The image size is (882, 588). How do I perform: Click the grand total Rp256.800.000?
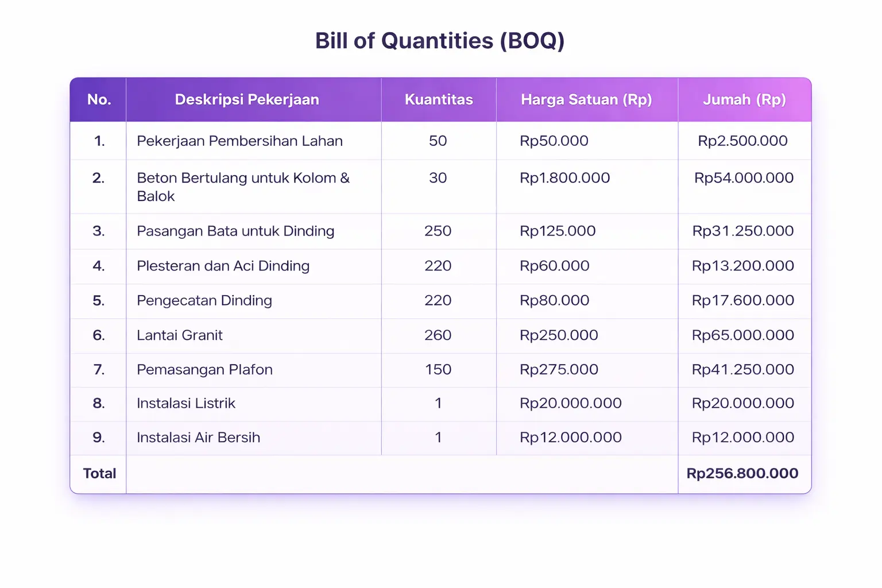(x=742, y=474)
